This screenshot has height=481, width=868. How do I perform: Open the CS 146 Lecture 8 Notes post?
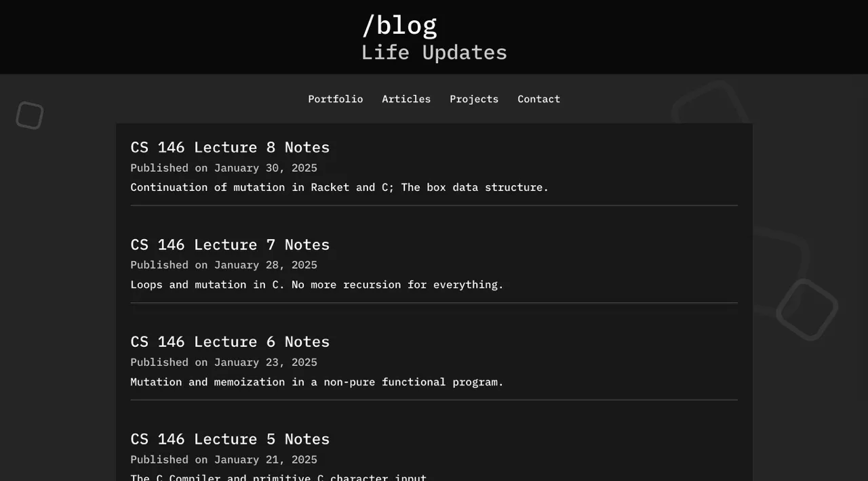pos(230,147)
